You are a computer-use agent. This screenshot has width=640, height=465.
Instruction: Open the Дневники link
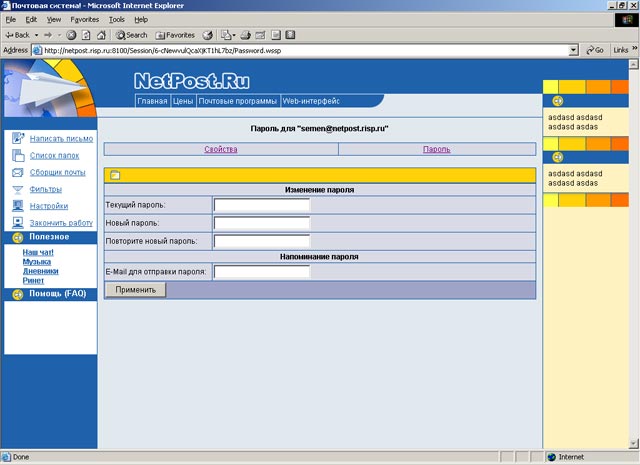40,271
